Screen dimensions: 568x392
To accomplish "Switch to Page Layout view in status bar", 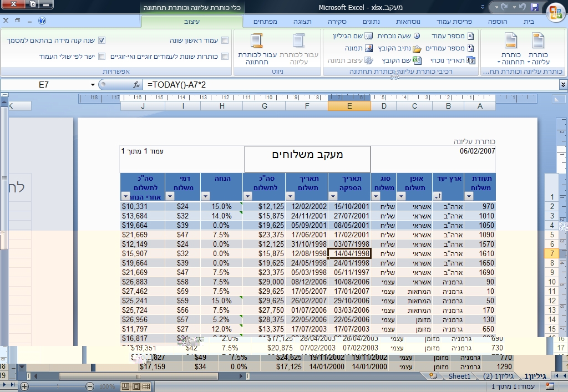I will click(136, 386).
